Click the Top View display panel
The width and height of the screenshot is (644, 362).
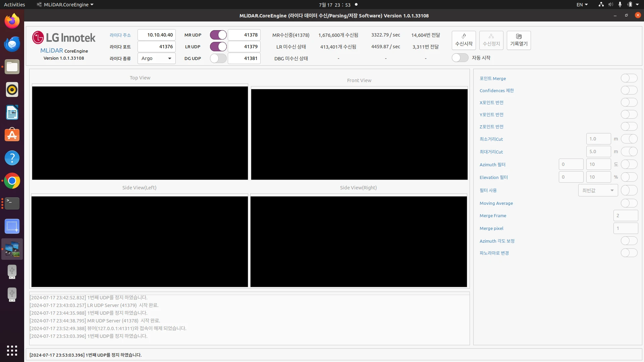point(140,133)
